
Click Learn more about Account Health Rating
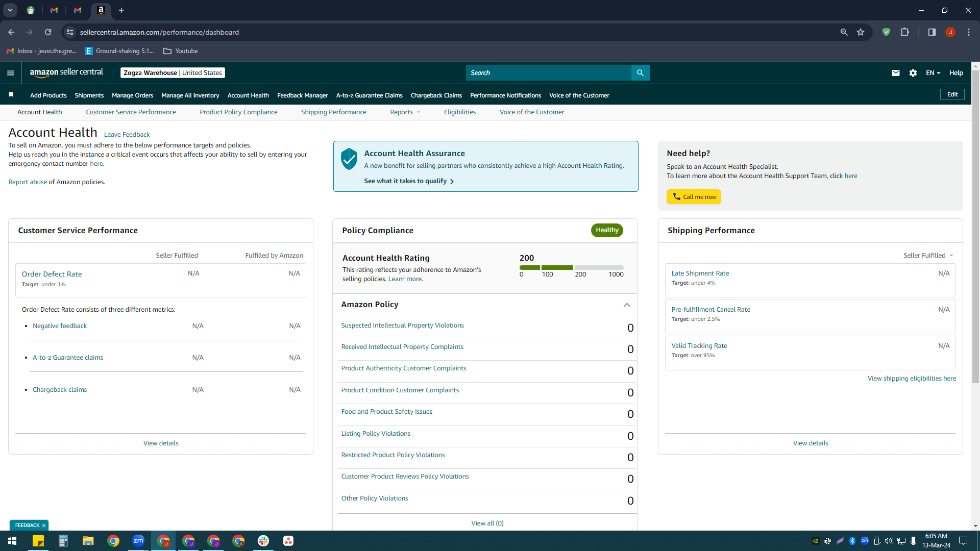pyautogui.click(x=404, y=279)
